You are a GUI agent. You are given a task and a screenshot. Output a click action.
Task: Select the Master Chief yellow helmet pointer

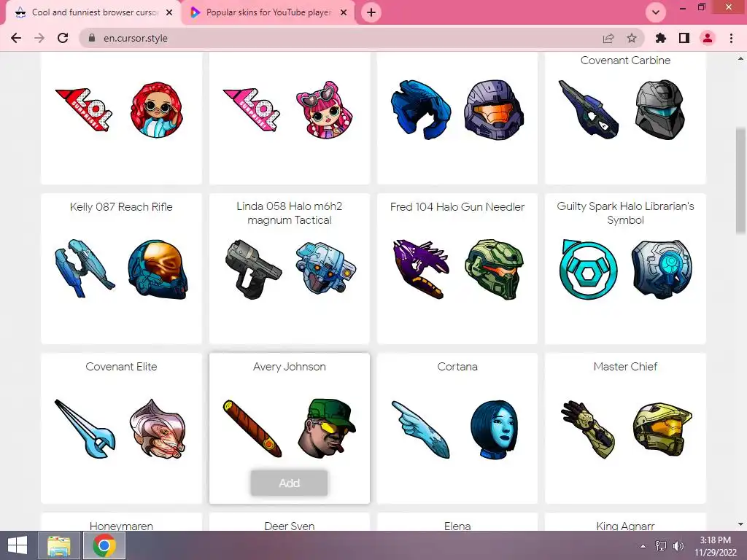click(x=662, y=429)
